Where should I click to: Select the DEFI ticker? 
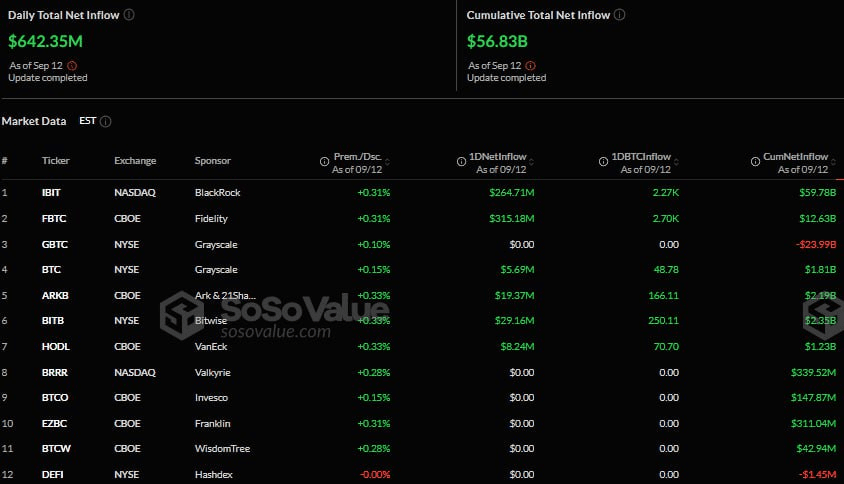52,475
